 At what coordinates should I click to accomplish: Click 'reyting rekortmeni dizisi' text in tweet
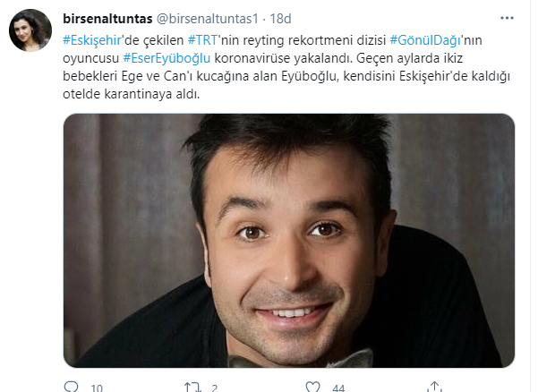pyautogui.click(x=314, y=40)
